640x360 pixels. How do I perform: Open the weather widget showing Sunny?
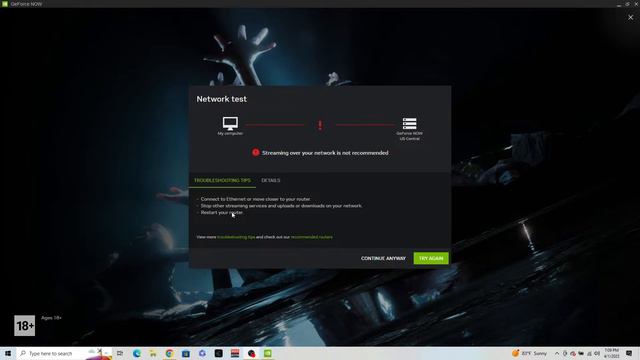pos(529,353)
